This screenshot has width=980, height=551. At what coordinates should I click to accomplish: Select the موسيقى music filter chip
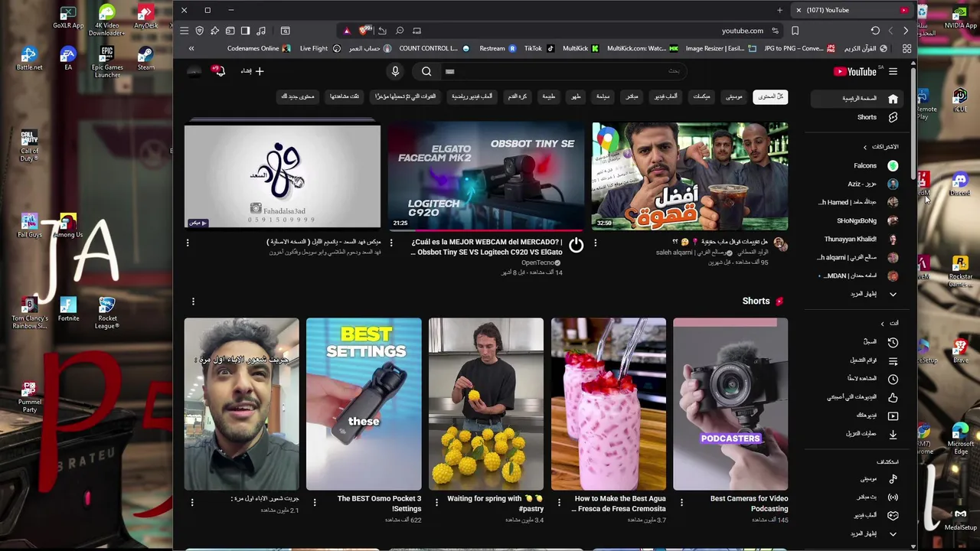[734, 96]
